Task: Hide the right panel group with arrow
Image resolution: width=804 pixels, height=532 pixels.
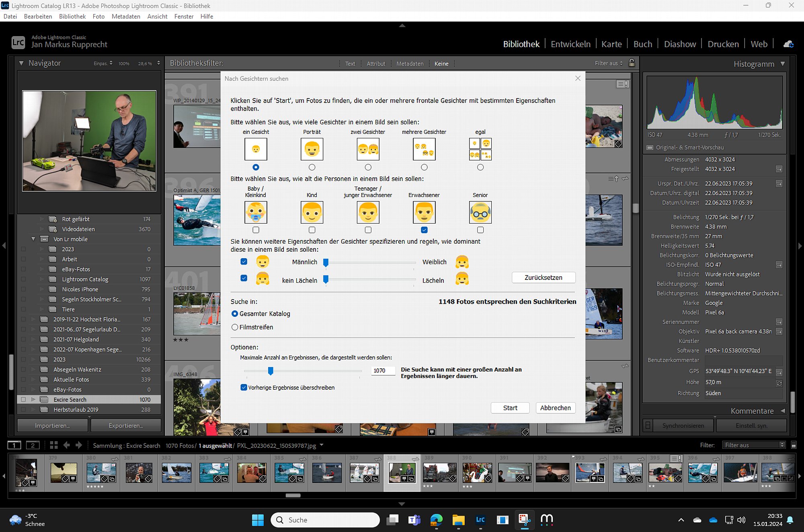Action: [x=800, y=246]
